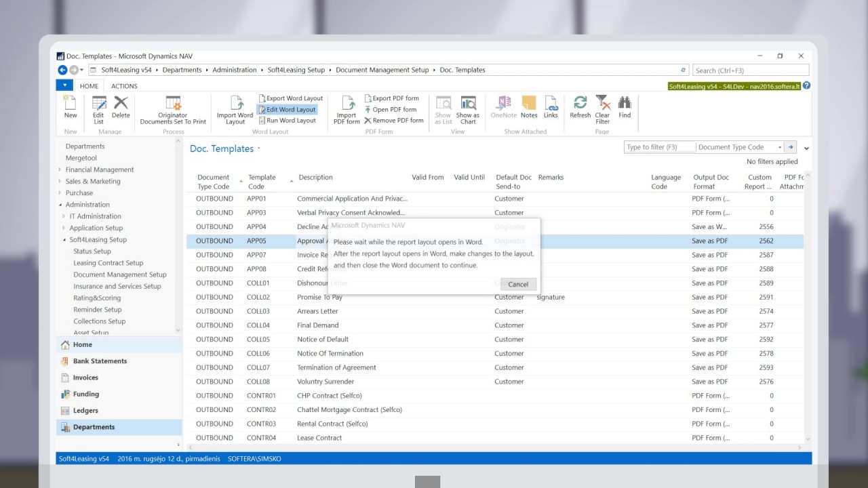Open the Edit List ribbon action
The image size is (868, 488).
[x=98, y=110]
